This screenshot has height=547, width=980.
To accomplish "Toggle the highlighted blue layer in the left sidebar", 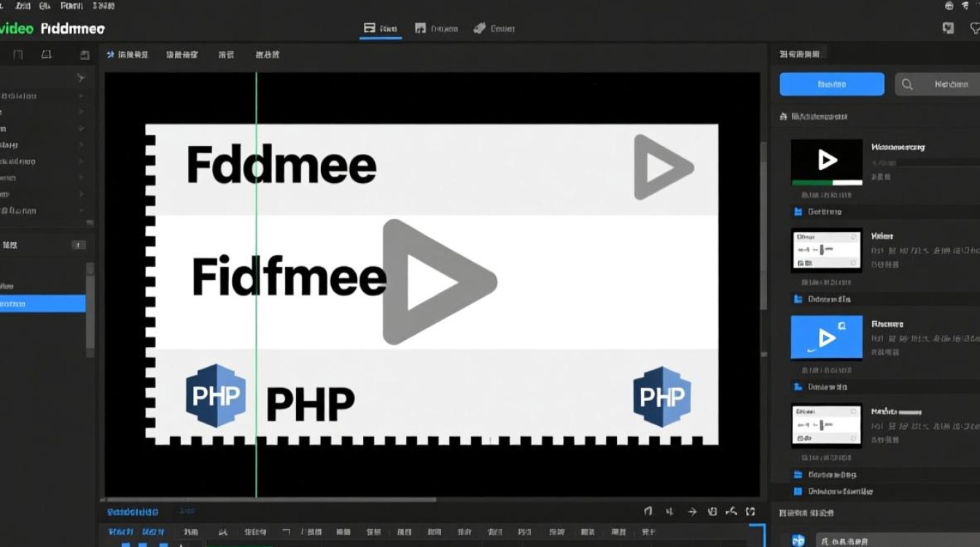I will (42, 303).
